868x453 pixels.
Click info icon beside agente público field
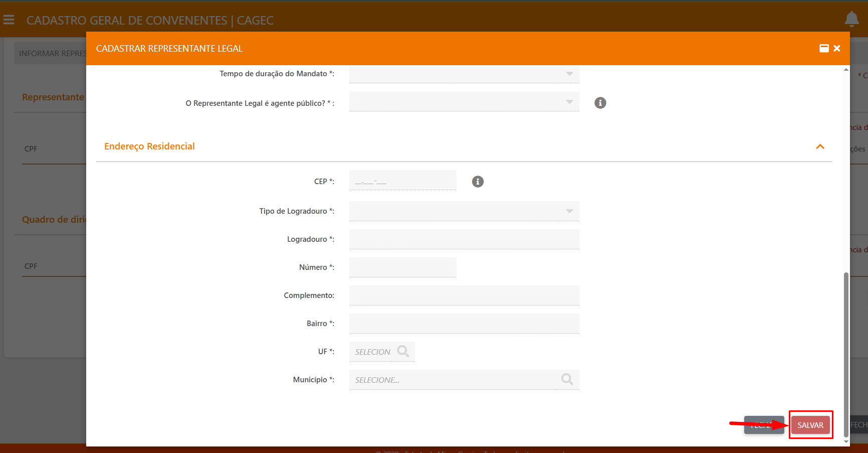pos(600,103)
